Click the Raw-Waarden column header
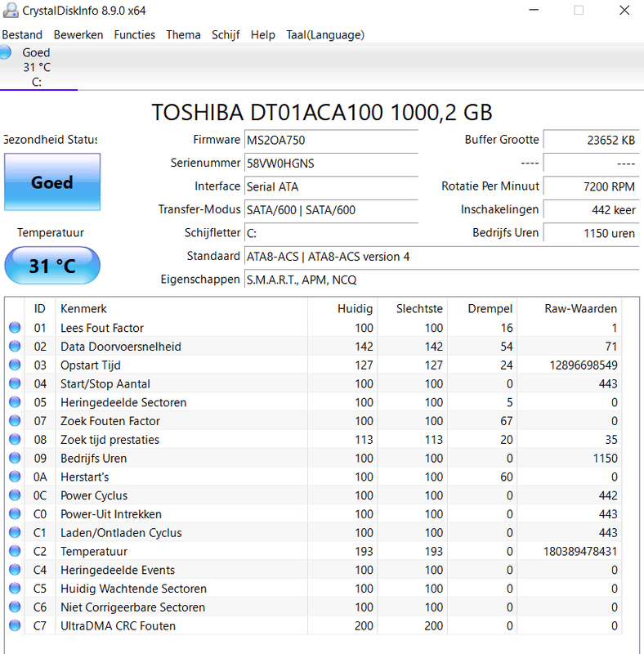The image size is (644, 654). pos(580,309)
